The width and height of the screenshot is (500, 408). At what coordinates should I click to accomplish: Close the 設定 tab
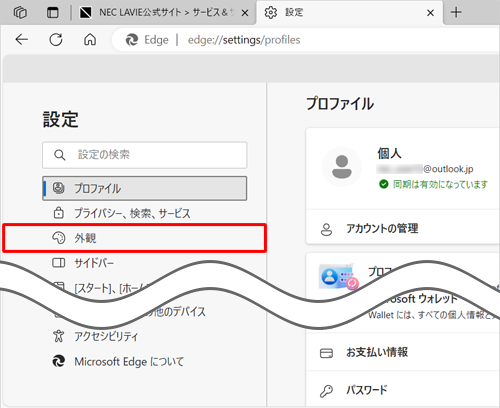(430, 13)
